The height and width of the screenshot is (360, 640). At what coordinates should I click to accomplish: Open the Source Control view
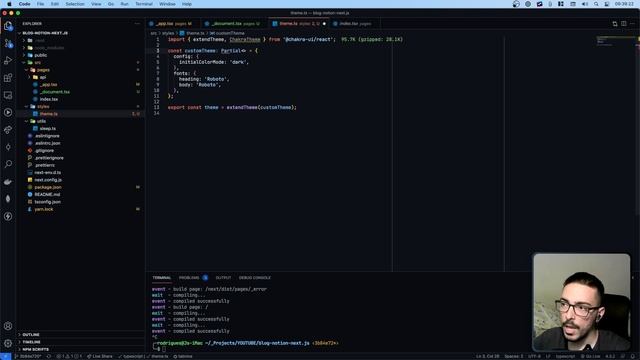[x=8, y=43]
